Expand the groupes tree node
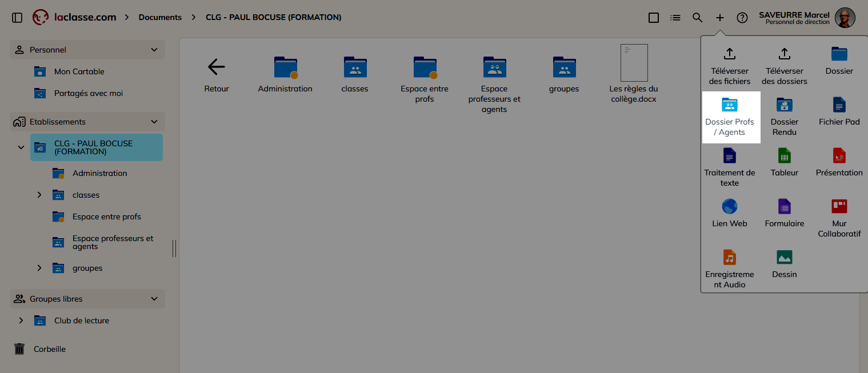The height and width of the screenshot is (373, 868). [x=39, y=268]
